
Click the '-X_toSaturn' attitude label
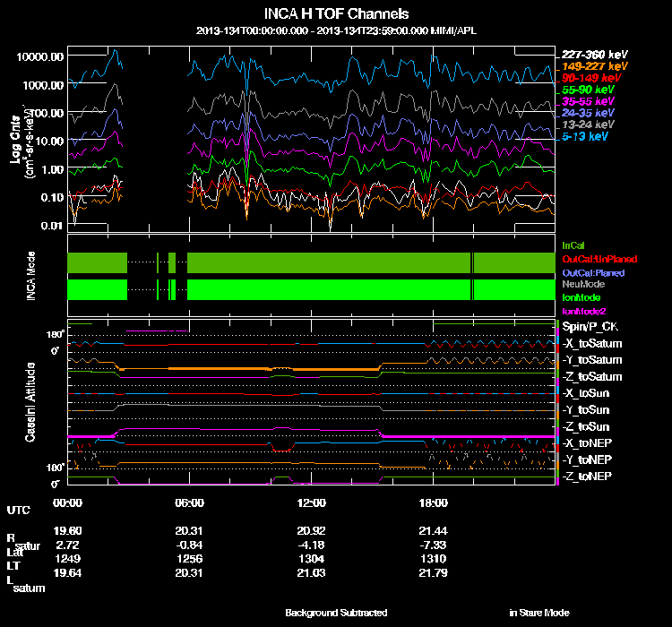click(x=592, y=343)
